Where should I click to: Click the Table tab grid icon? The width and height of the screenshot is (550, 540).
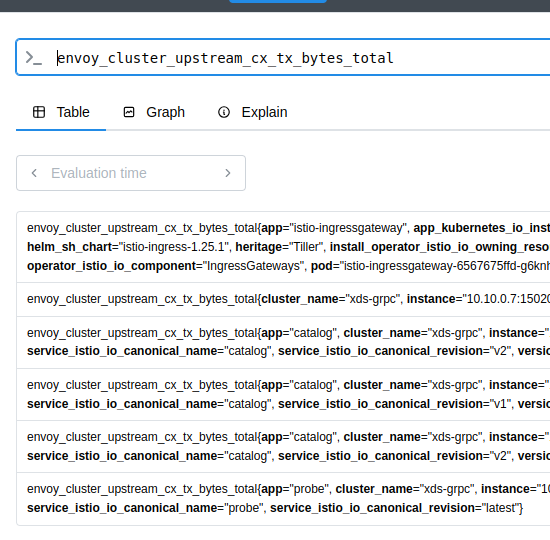[x=39, y=112]
